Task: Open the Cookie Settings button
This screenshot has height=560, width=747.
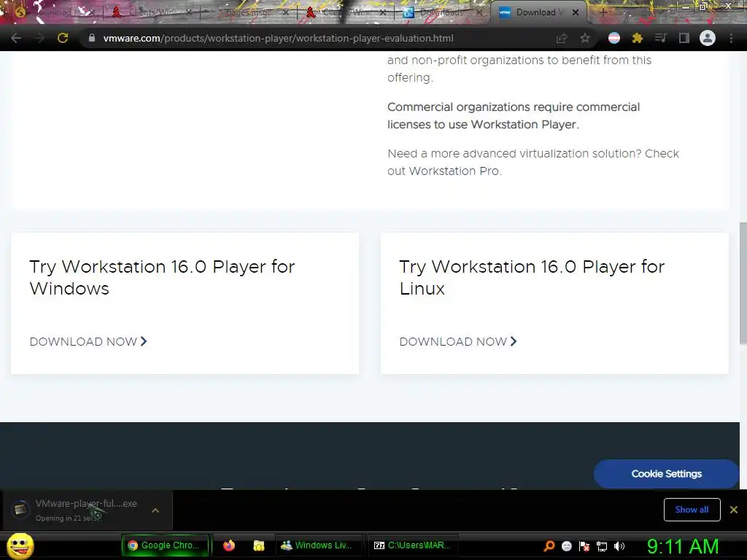Action: (x=666, y=474)
